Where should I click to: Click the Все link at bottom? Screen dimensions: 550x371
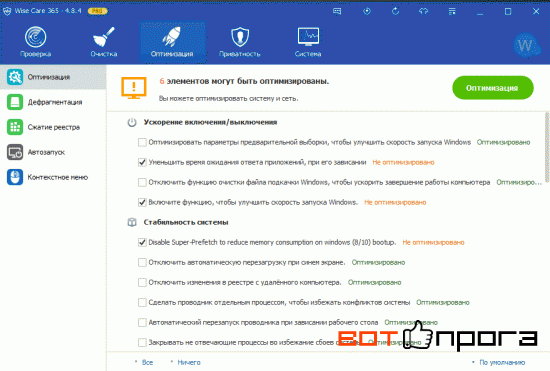[x=147, y=362]
